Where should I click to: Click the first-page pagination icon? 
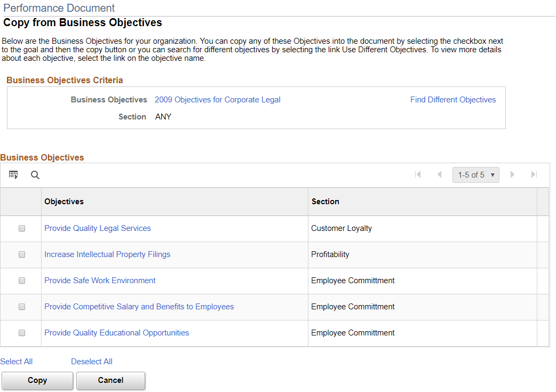coord(418,174)
